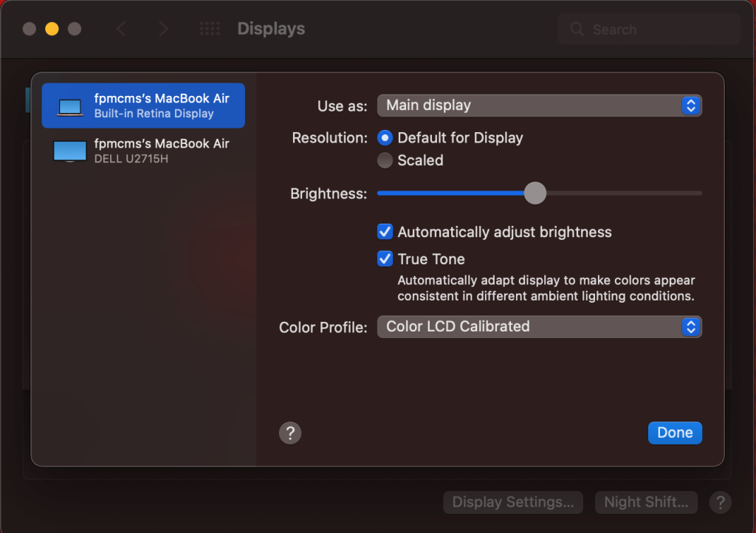Open the Show All preferences grid
This screenshot has width=756, height=533.
(210, 29)
